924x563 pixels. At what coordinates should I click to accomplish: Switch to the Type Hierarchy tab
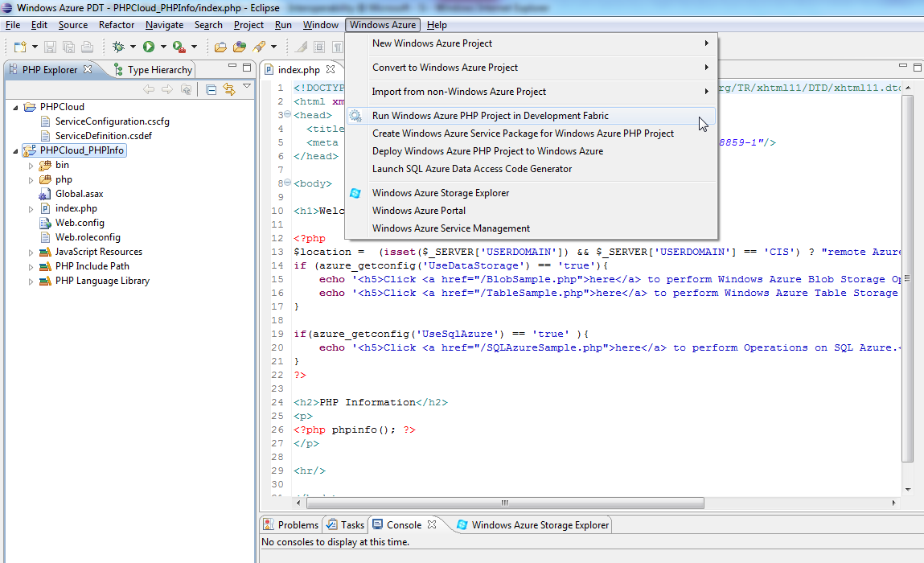pos(154,69)
